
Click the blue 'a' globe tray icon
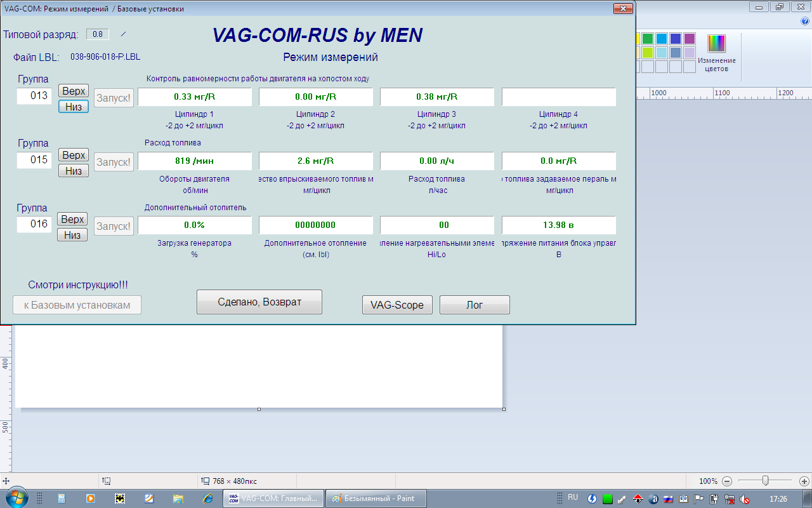tap(653, 498)
